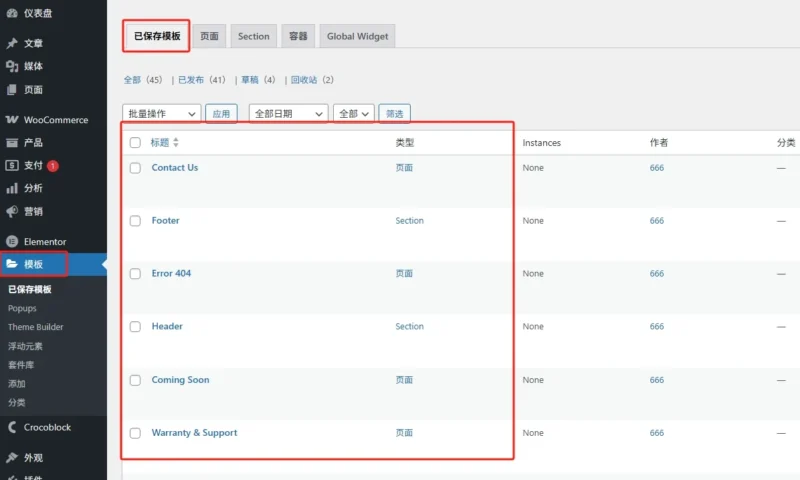Click the Instances column header
The width and height of the screenshot is (800, 480).
tap(541, 143)
